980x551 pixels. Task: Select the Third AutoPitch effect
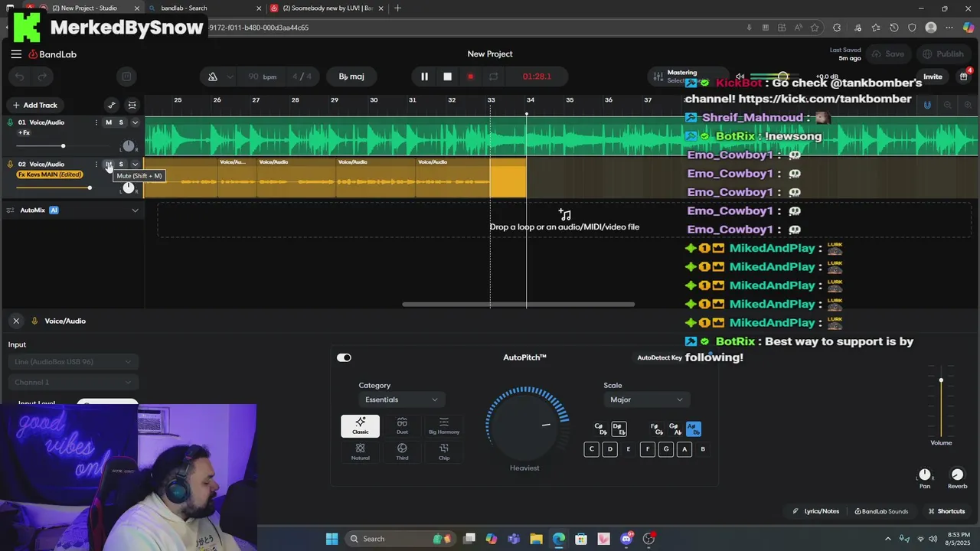[402, 452]
